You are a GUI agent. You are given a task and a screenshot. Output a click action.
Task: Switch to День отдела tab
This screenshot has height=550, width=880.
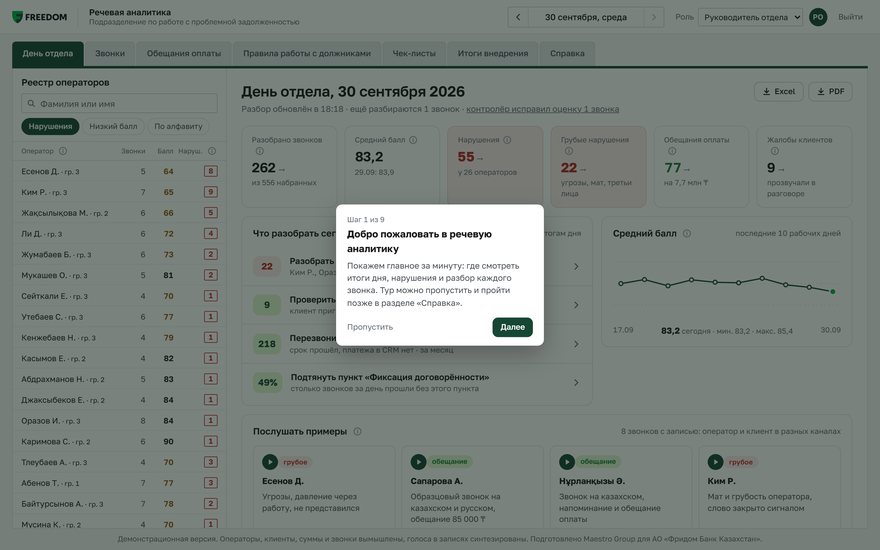point(48,54)
